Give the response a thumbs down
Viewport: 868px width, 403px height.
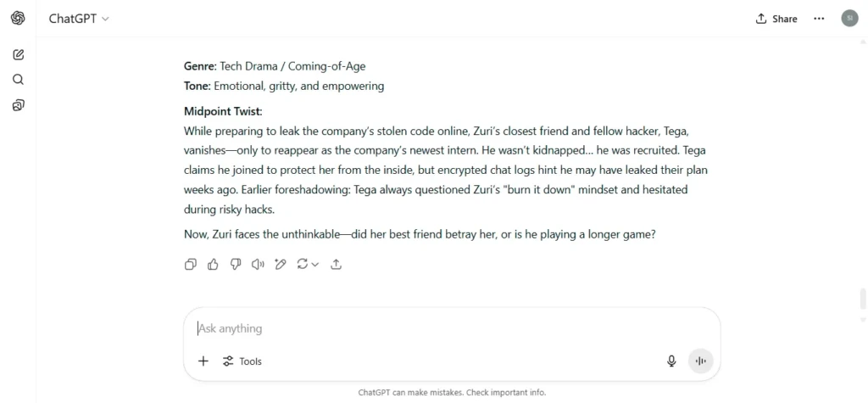[x=236, y=265]
